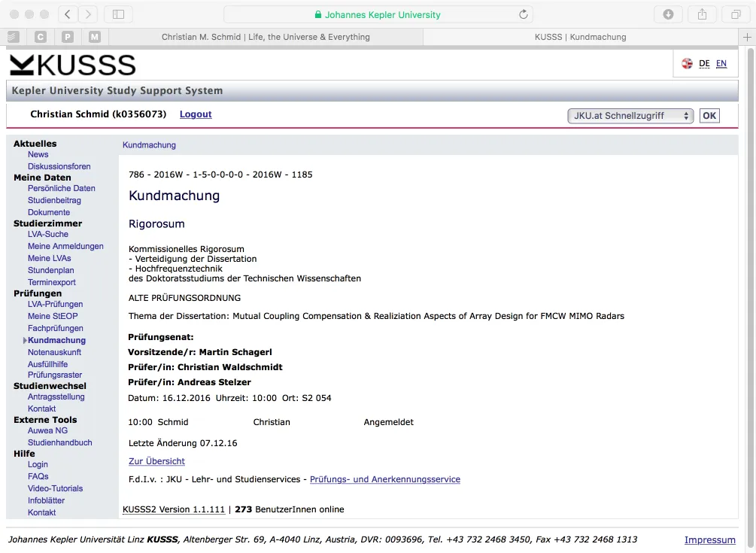This screenshot has width=756, height=553.
Task: View Meine Anmeldungen
Action: (65, 246)
